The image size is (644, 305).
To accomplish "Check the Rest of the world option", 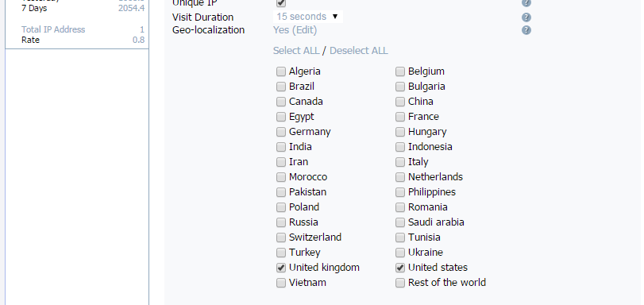I will coord(400,283).
